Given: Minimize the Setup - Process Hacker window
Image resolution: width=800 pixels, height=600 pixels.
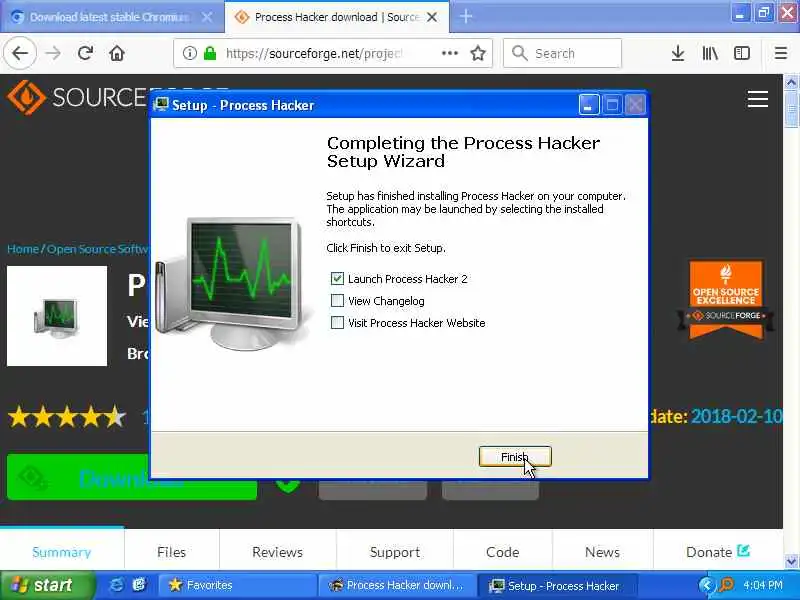Looking at the screenshot, I should click(x=589, y=105).
